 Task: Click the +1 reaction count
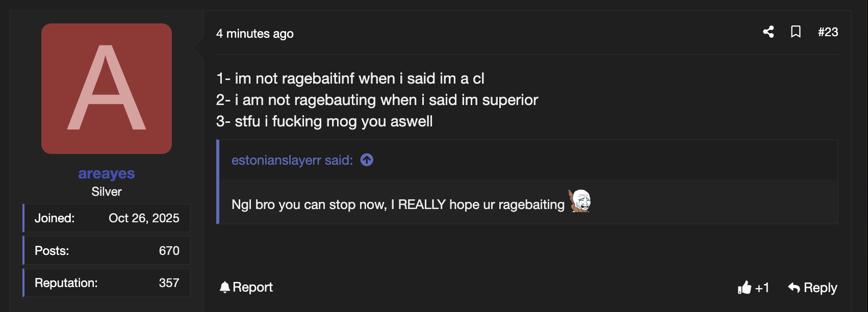tap(762, 288)
